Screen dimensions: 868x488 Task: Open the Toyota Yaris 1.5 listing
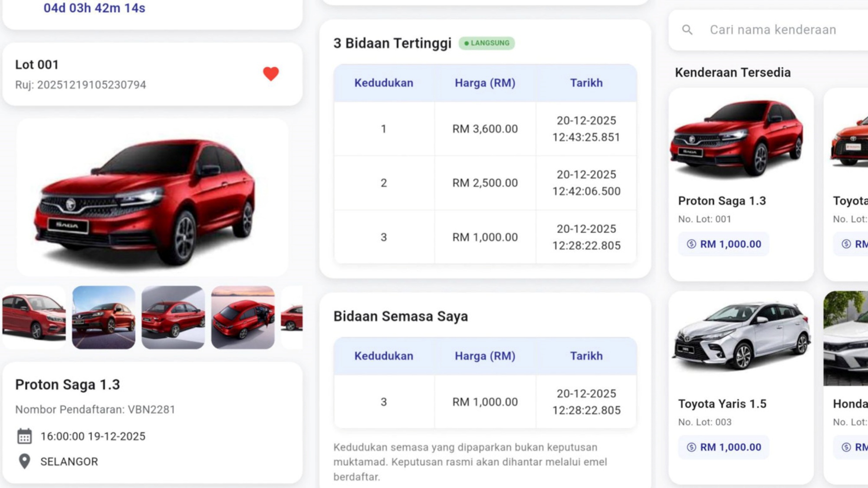tap(742, 369)
